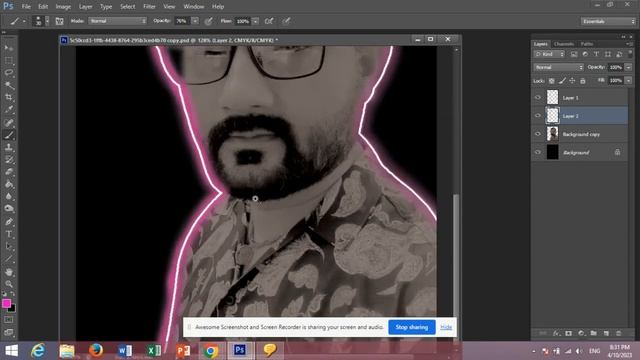This screenshot has width=640, height=360.
Task: Select the Healing Brush tool
Action: (9, 122)
